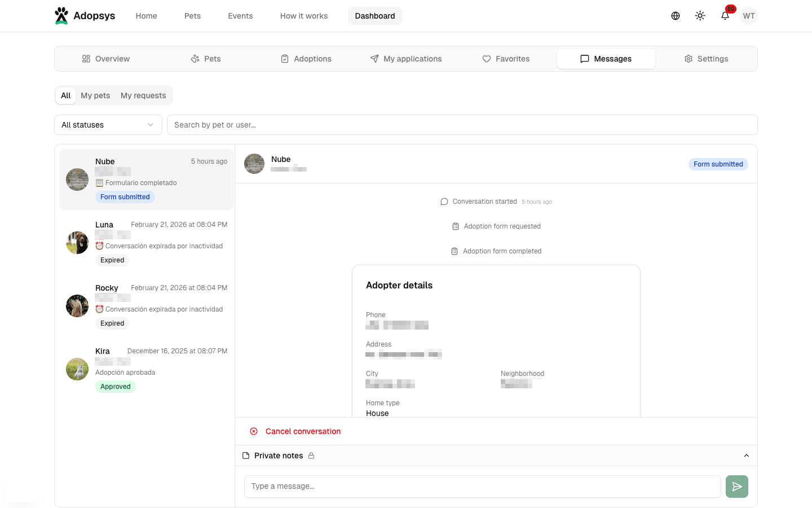Click the Type a message input field
Image resolution: width=812 pixels, height=508 pixels.
coord(482,486)
